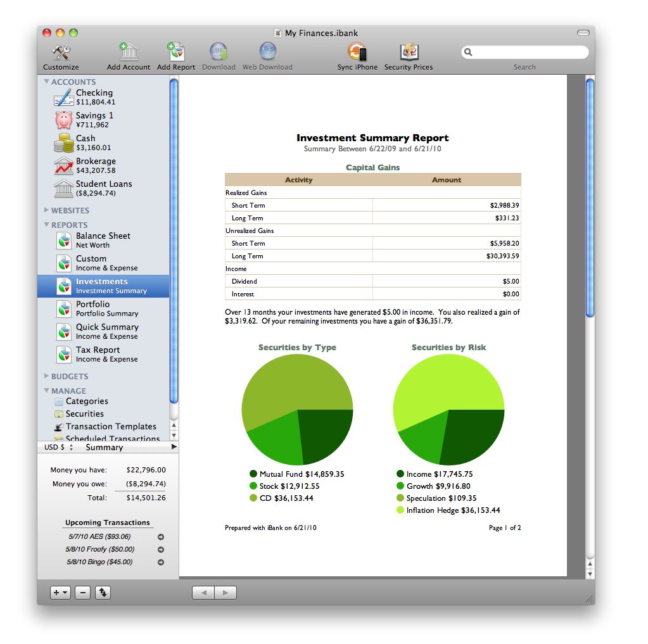Viewport: 648px width, 644px height.
Task: Toggle the toolbar pill button
Action: [x=583, y=33]
